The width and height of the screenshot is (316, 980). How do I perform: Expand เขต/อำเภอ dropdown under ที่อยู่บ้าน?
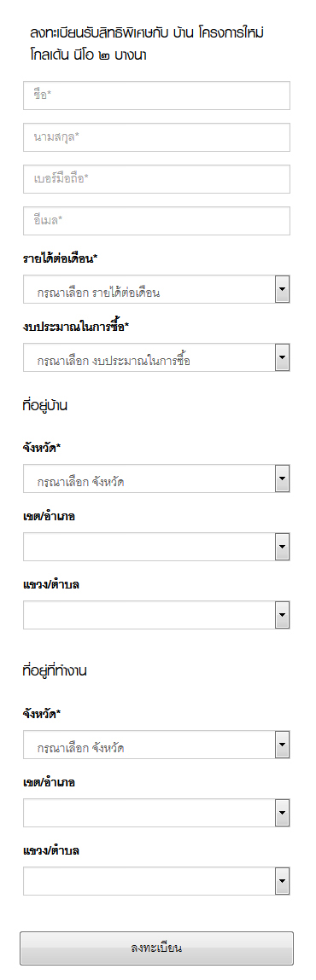pos(156,547)
